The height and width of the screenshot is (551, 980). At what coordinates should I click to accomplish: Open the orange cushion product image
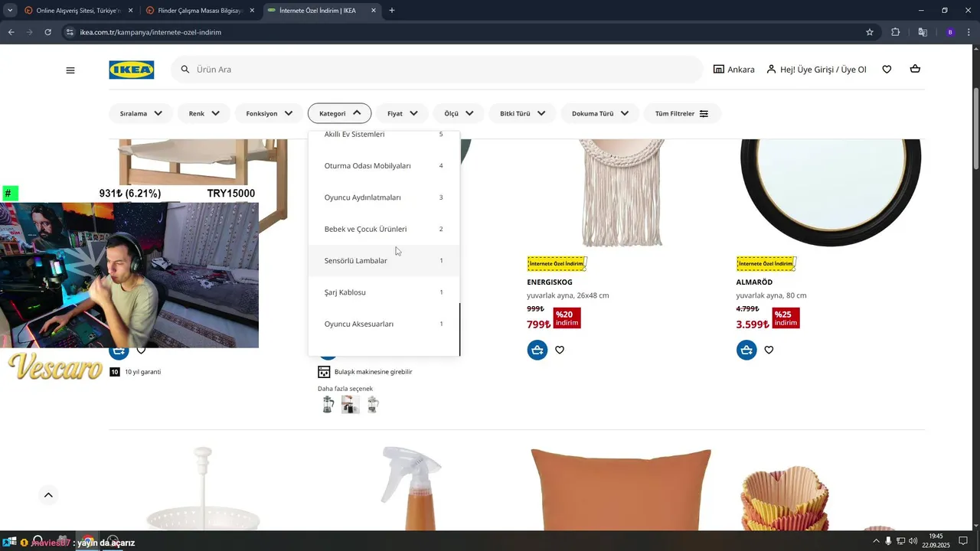tap(621, 490)
